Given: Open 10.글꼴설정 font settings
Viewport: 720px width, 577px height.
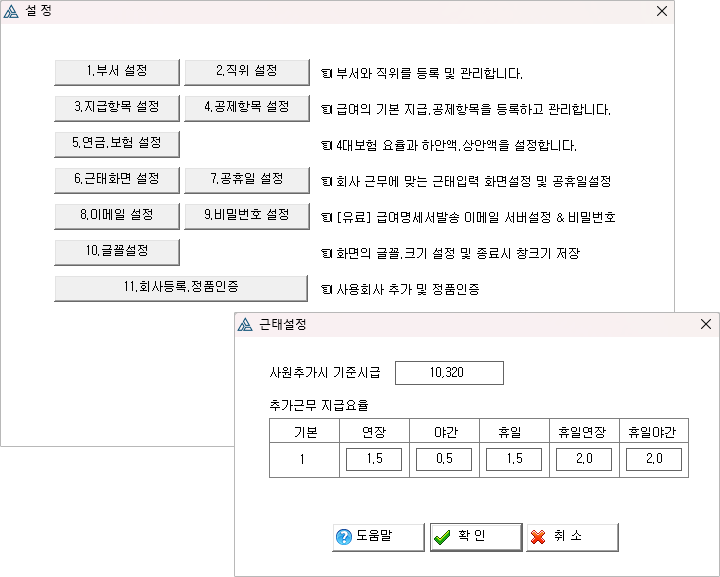Looking at the screenshot, I should pos(117,252).
